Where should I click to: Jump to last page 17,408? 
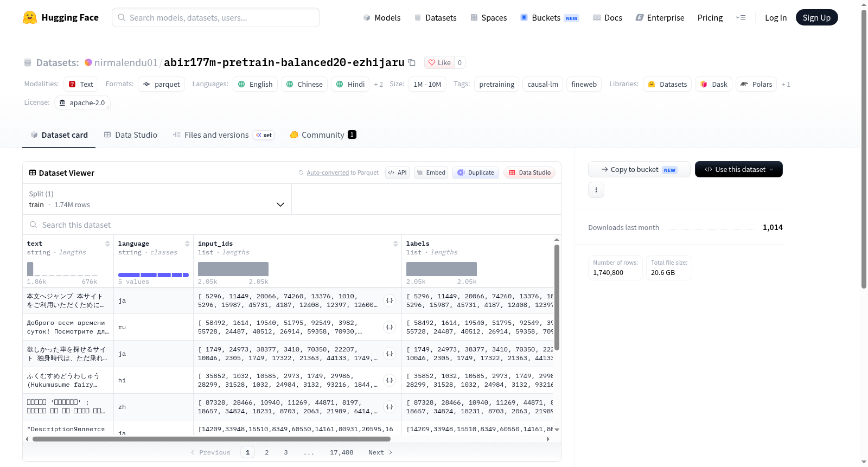pyautogui.click(x=342, y=452)
